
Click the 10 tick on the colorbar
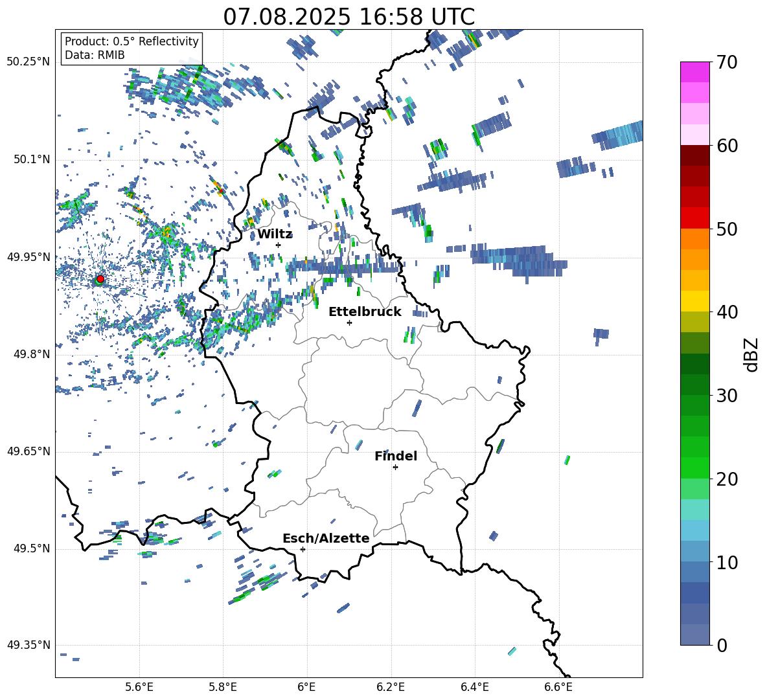727,562
